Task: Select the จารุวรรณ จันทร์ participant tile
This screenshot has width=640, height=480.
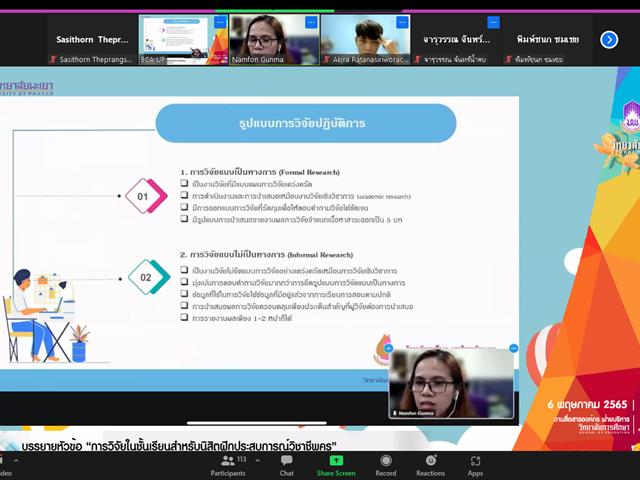Action: [x=456, y=40]
